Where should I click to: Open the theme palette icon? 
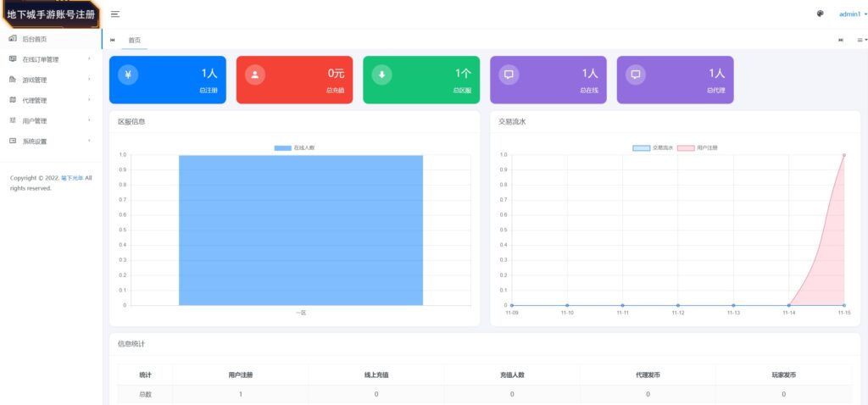click(x=820, y=14)
